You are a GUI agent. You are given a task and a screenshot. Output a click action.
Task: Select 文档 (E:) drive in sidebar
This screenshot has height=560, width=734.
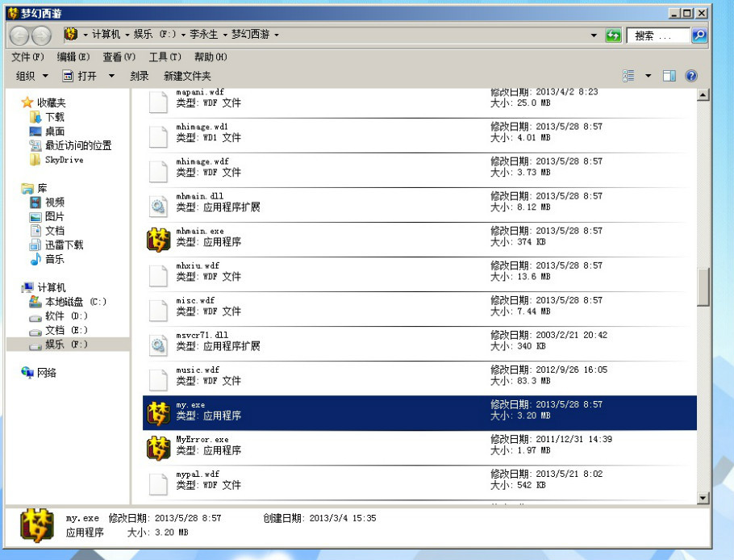click(66, 330)
